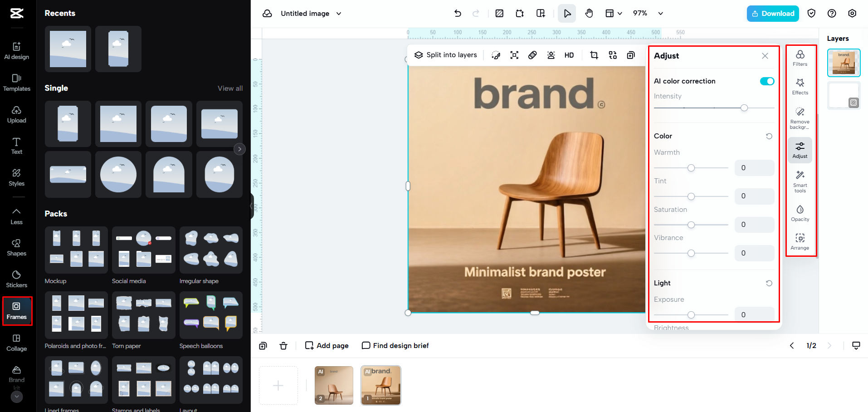Viewport: 868px width, 412px height.
Task: Click the Remove background tool
Action: click(x=800, y=118)
